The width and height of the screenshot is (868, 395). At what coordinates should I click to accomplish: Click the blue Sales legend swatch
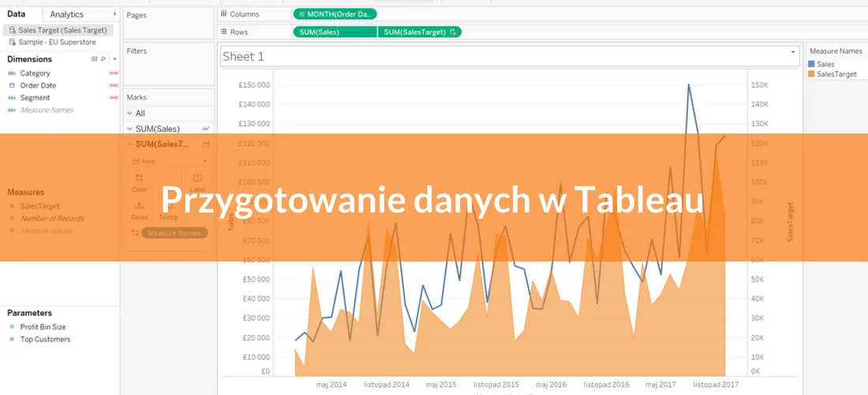click(811, 64)
